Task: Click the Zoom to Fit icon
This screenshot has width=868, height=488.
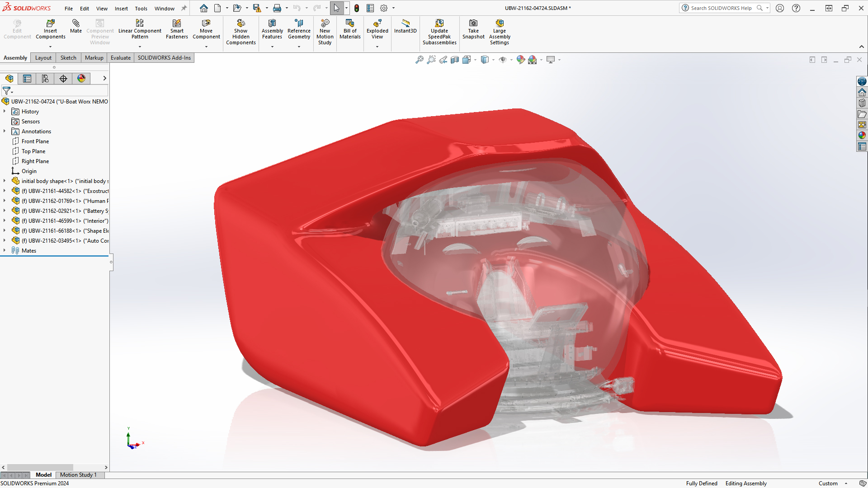Action: 420,60
